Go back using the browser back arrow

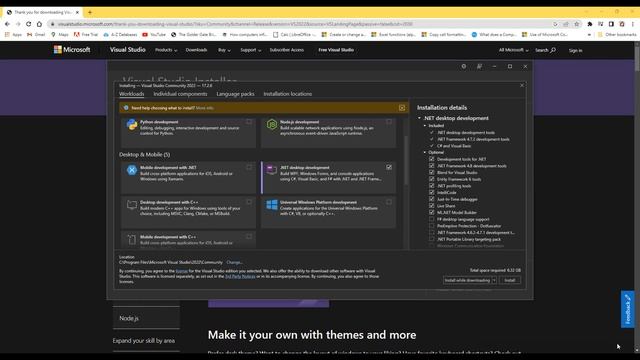click(x=7, y=24)
